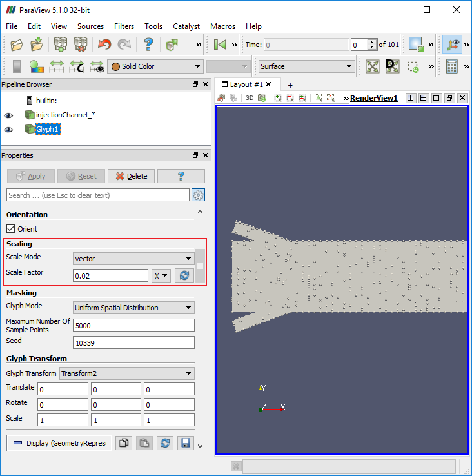Split RenderView1 horizontally
Image resolution: width=472 pixels, height=476 pixels.
point(410,98)
